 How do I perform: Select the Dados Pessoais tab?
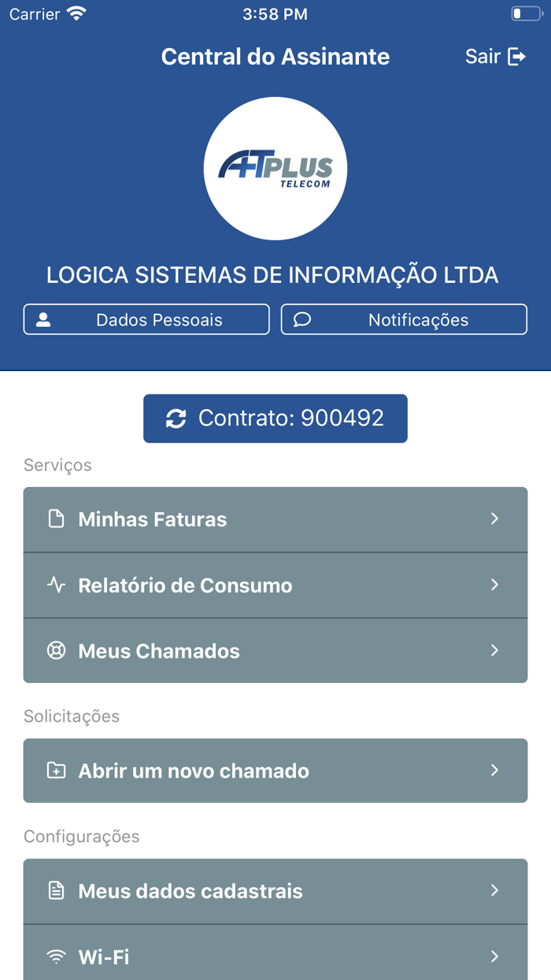146,319
